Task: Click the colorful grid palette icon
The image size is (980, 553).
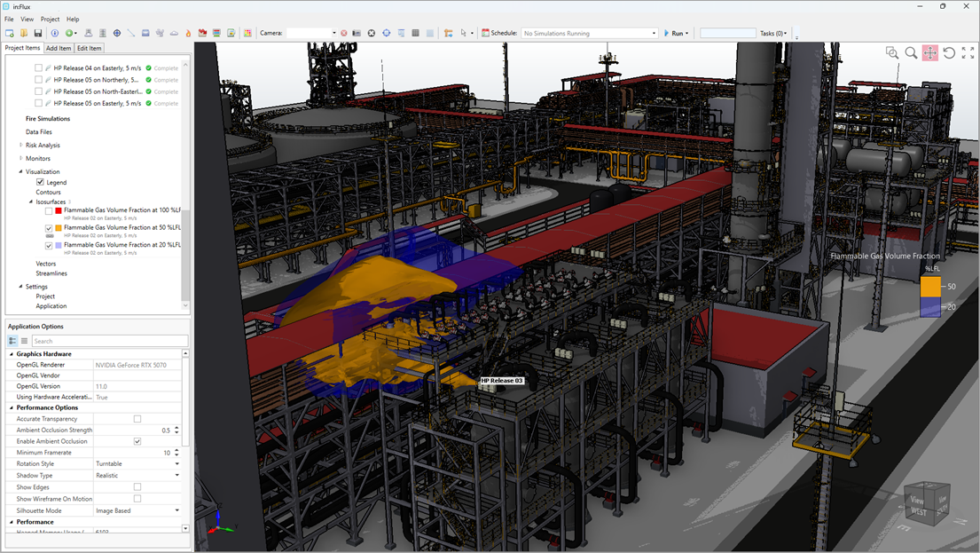Action: (x=248, y=33)
